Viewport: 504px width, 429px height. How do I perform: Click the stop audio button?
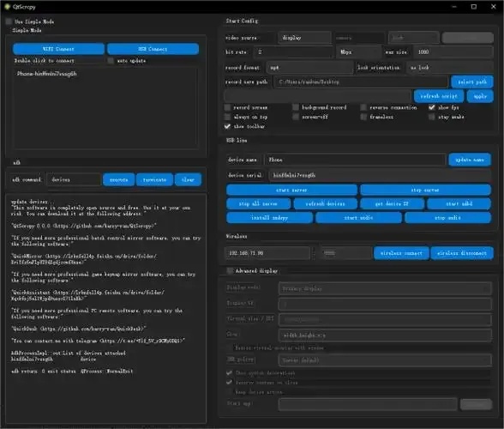click(x=447, y=218)
